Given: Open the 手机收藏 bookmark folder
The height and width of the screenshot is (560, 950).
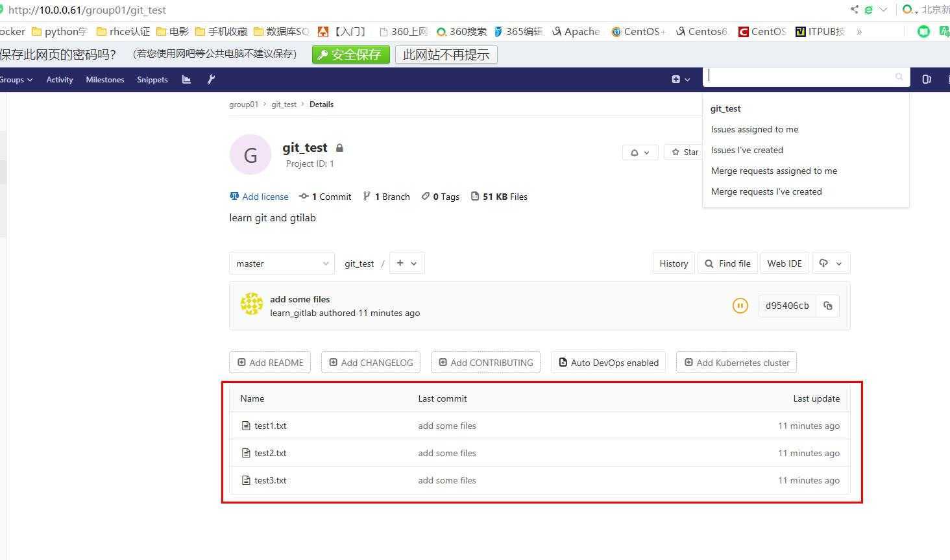Looking at the screenshot, I should pyautogui.click(x=221, y=31).
